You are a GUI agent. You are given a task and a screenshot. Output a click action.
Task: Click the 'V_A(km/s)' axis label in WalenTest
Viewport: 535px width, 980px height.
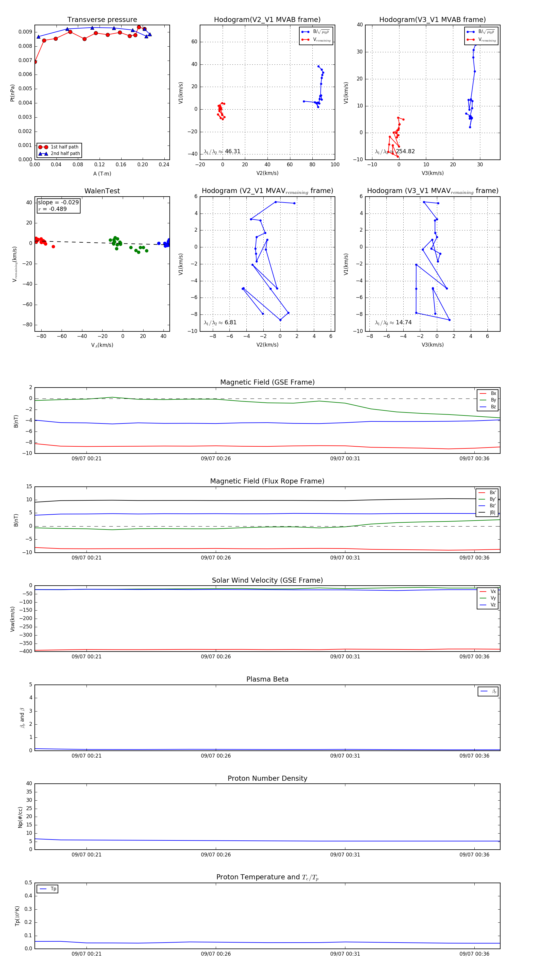pyautogui.click(x=102, y=345)
